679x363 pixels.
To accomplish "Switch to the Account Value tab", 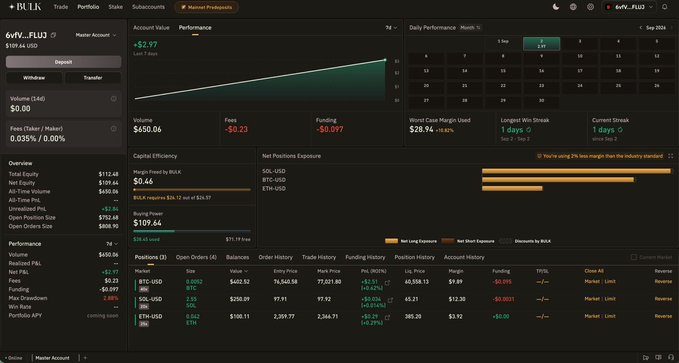I will tap(151, 28).
